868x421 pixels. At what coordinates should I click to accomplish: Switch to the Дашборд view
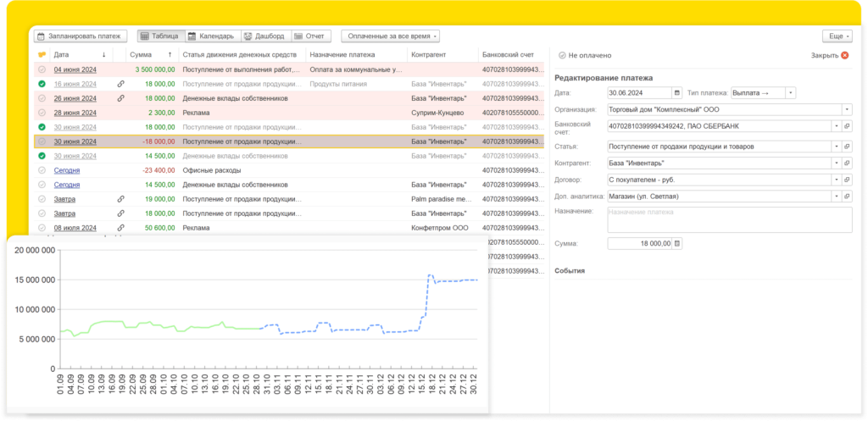[x=265, y=36]
